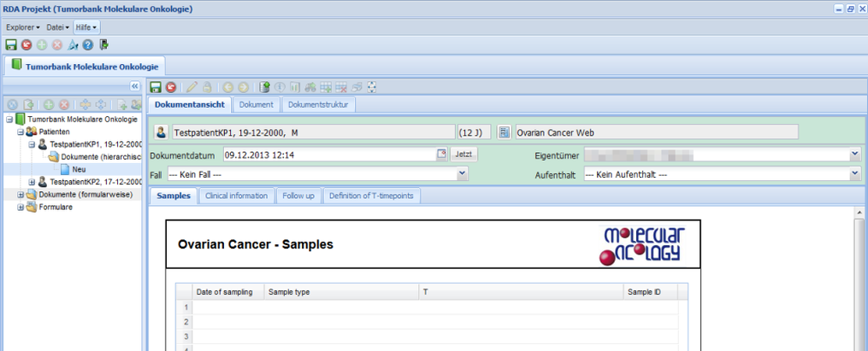
Task: Click the expand-all arrows icon in the document toolbar
Action: 372,87
